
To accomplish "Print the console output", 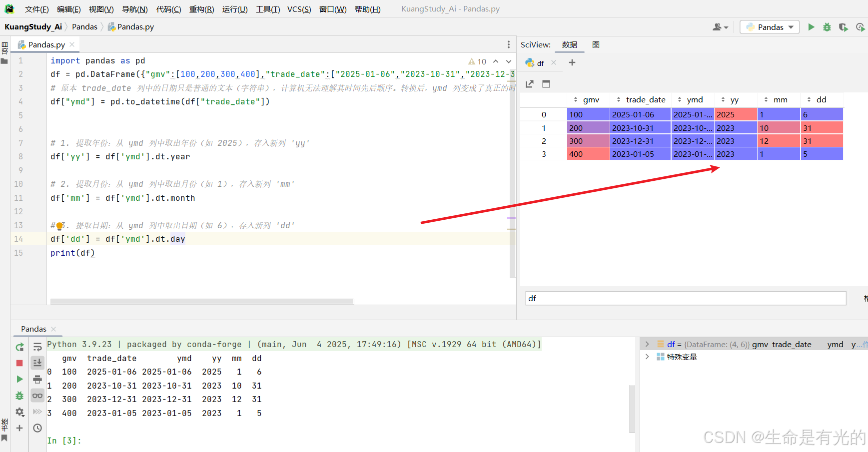I will click(37, 379).
